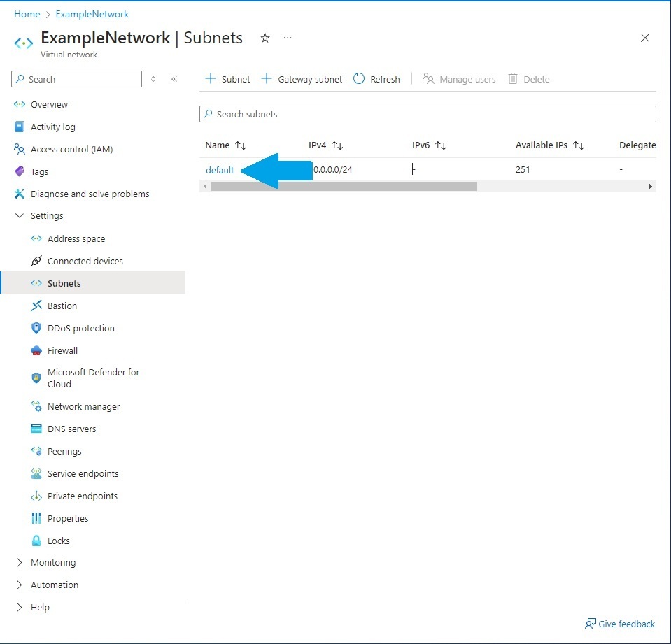View the Activity log

click(x=52, y=127)
